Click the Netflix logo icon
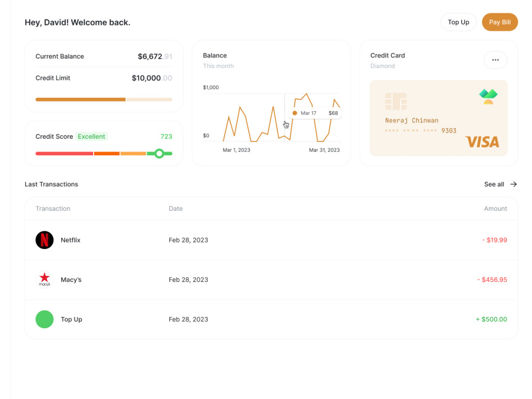The height and width of the screenshot is (399, 532). coord(45,240)
